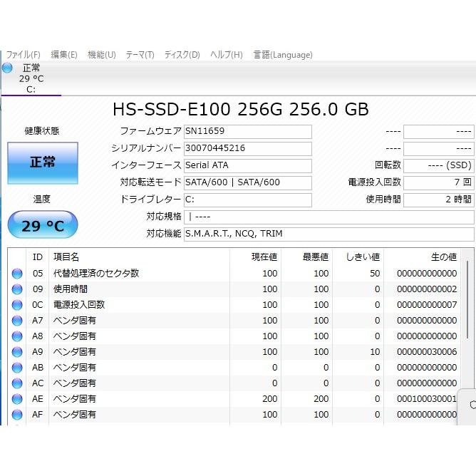
Task: Click the 正常 health status button
Action: [43, 163]
